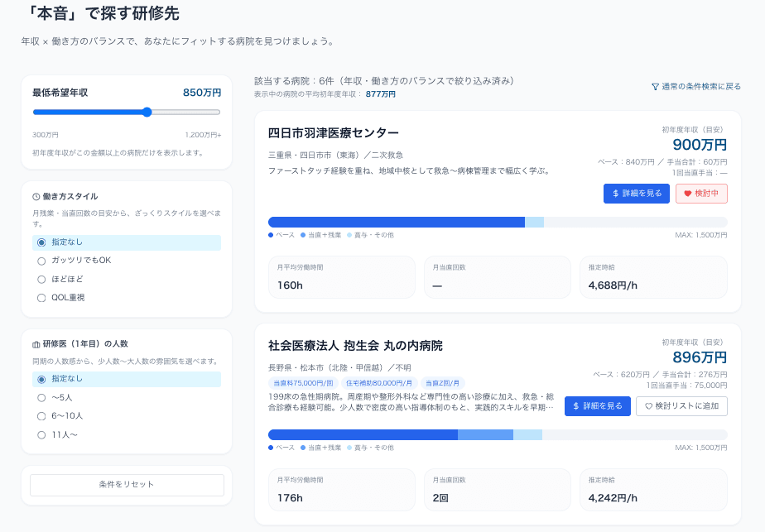Click the 当直＋残業 legend dot
This screenshot has width=765, height=532.
[303, 236]
